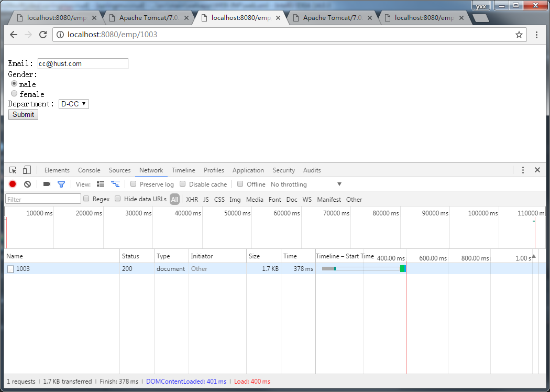This screenshot has width=550, height=392.
Task: Select the female radio button
Action: 14,93
